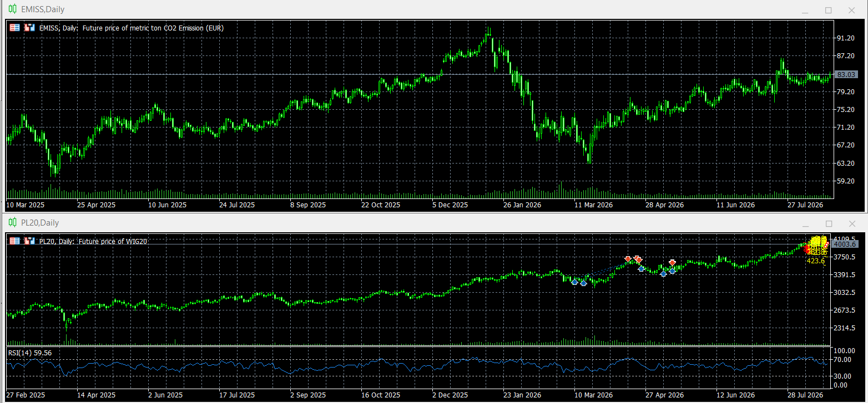Click the yellow 423.6 label on PL20

pos(815,261)
